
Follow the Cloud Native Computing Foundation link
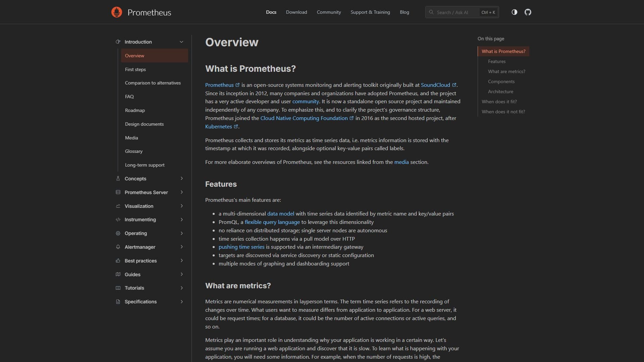(x=304, y=118)
